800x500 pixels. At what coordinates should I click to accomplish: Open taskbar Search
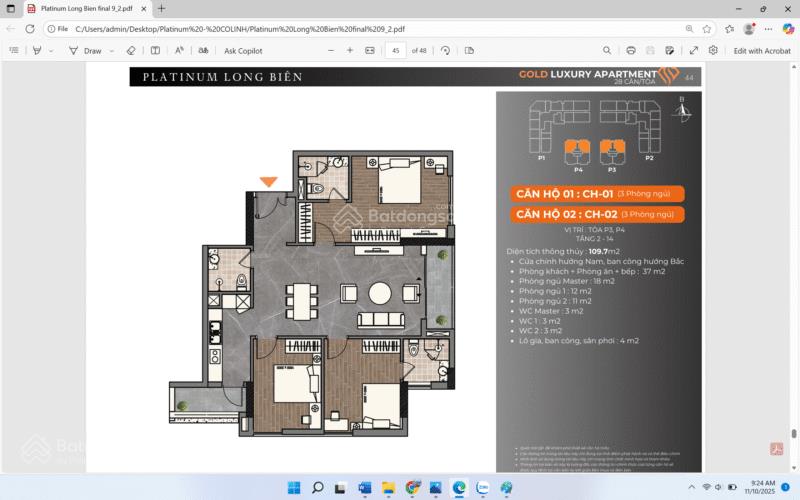(317, 488)
